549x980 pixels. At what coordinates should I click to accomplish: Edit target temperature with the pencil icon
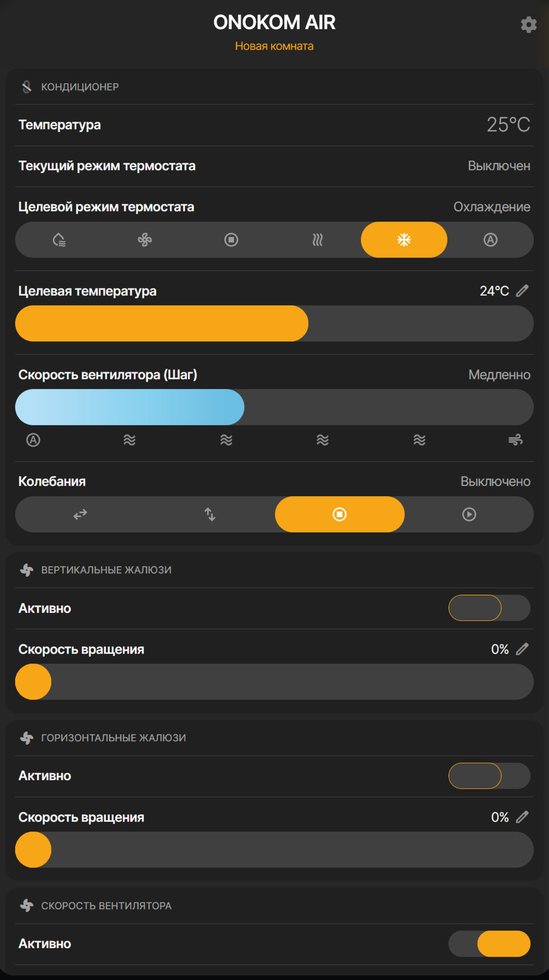[x=522, y=291]
